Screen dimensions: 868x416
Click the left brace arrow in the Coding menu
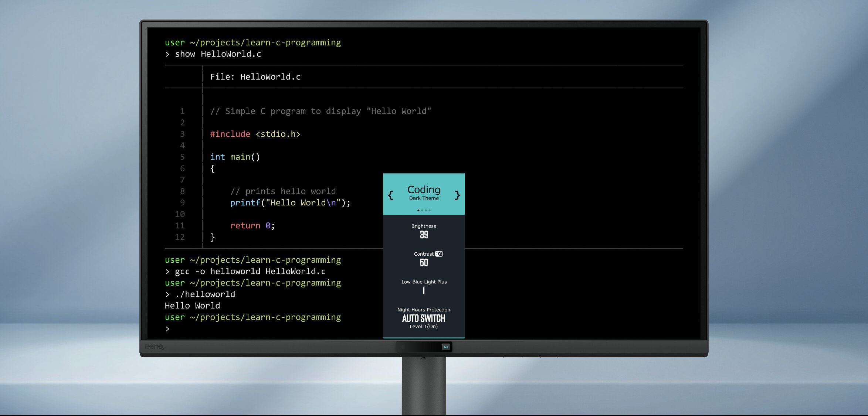pos(390,195)
